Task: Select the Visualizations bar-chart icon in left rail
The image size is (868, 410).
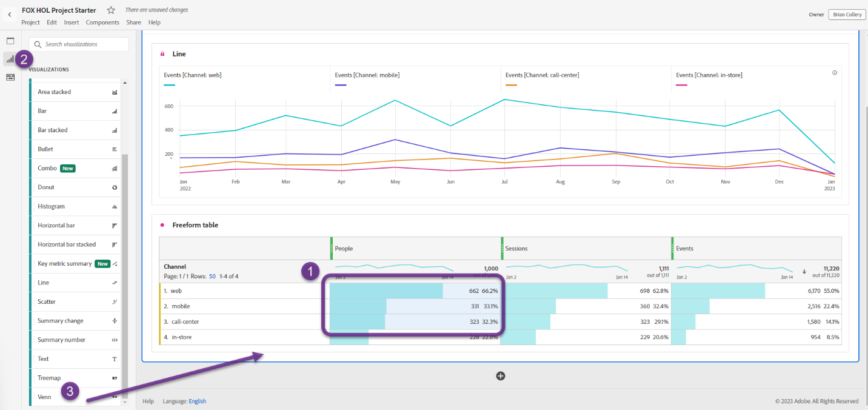Action: [x=10, y=59]
